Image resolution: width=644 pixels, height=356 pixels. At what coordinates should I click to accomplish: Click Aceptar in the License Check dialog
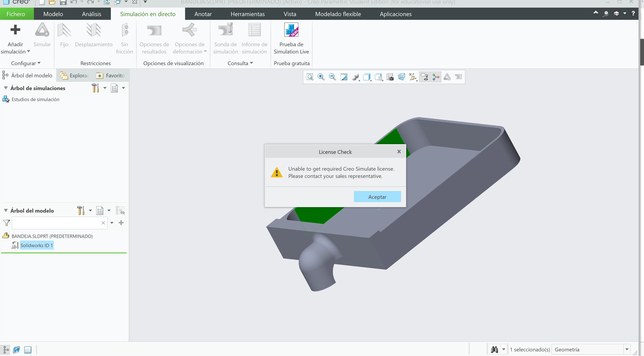[x=377, y=197]
